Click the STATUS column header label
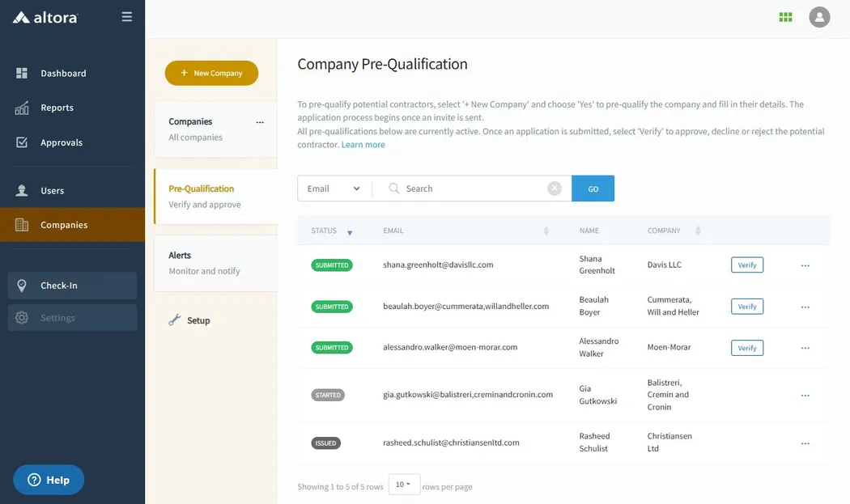 coord(324,231)
